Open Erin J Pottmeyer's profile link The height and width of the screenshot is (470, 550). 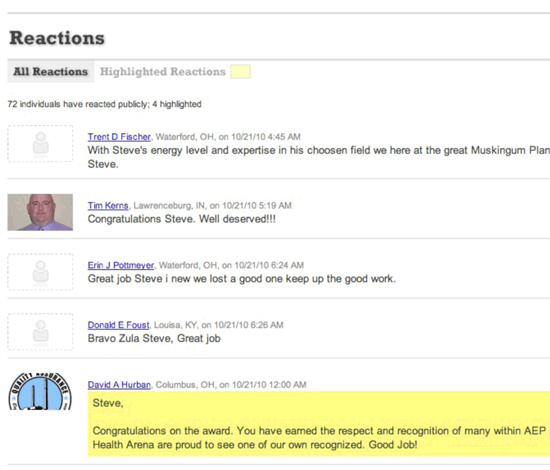pos(121,265)
